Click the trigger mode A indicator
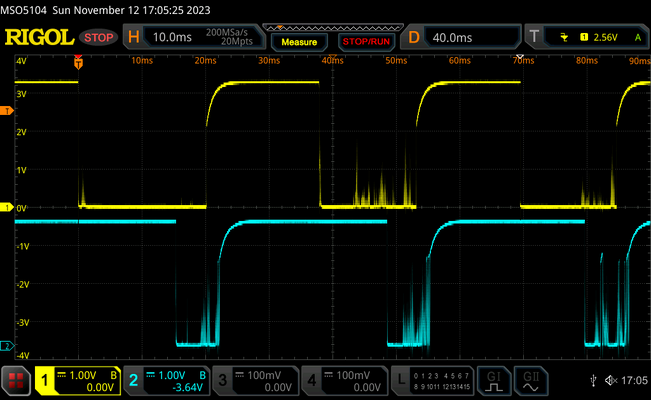The height and width of the screenshot is (400, 651). pos(638,38)
